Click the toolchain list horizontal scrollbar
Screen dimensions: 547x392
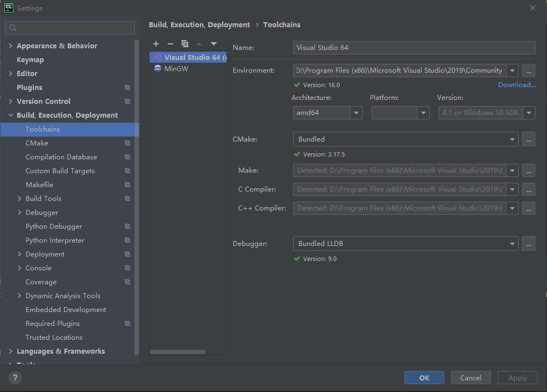(177, 352)
